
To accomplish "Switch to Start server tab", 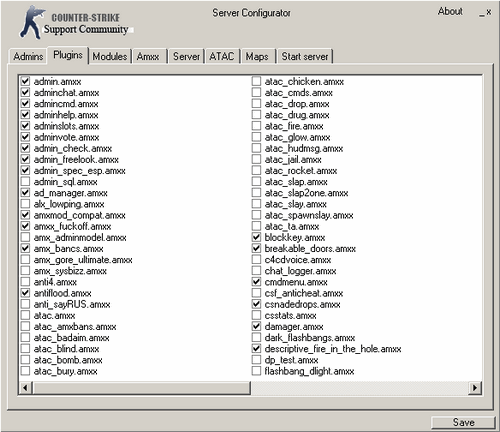I will tap(305, 56).
